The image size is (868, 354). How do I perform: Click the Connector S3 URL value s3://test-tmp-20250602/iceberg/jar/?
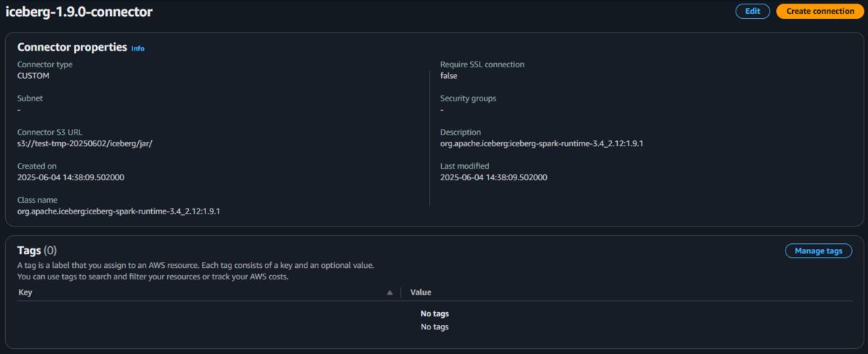[85, 143]
